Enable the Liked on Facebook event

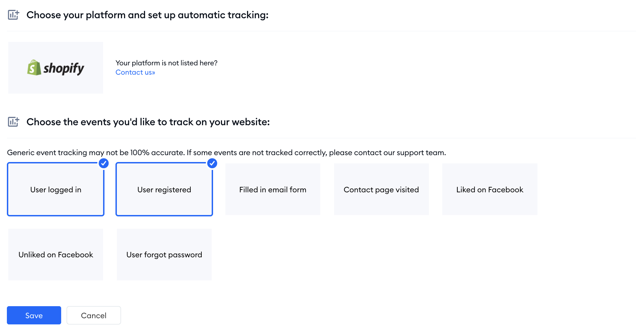[x=490, y=189]
